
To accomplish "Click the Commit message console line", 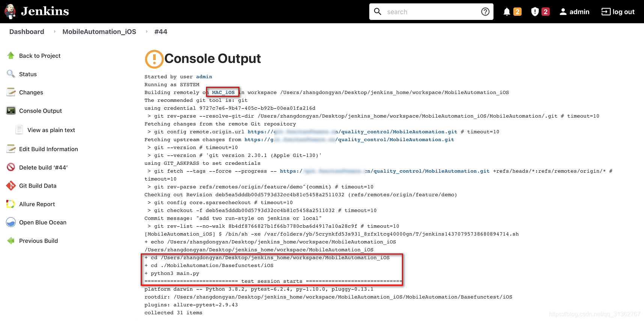I will point(233,219).
